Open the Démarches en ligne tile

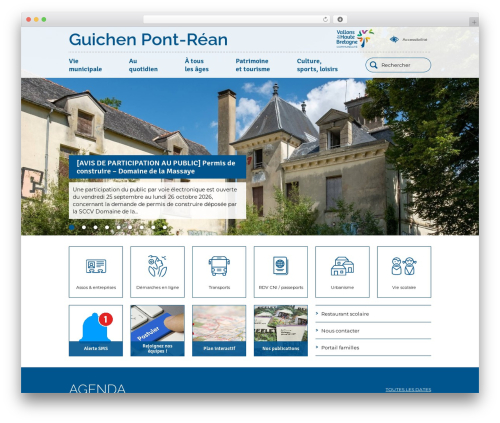(157, 272)
